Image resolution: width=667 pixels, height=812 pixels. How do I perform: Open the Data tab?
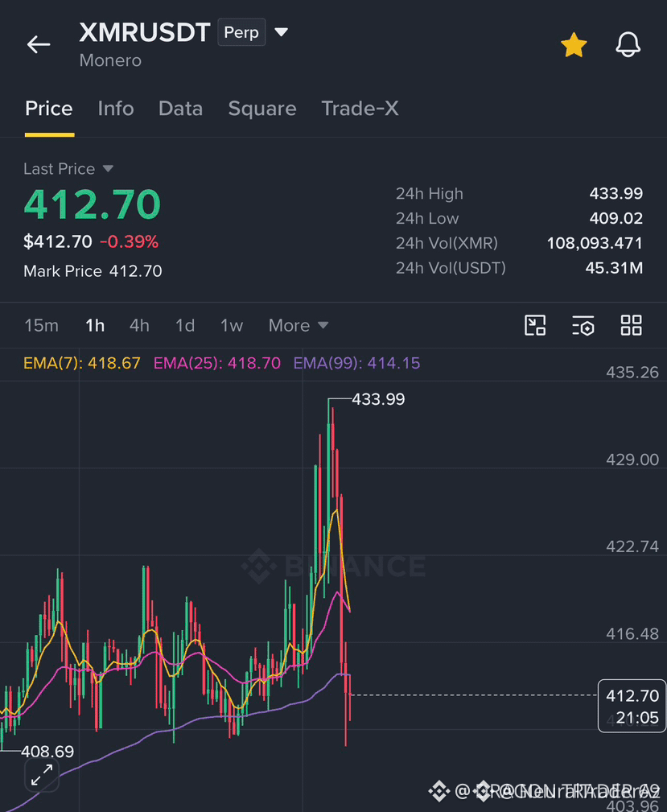coord(180,109)
